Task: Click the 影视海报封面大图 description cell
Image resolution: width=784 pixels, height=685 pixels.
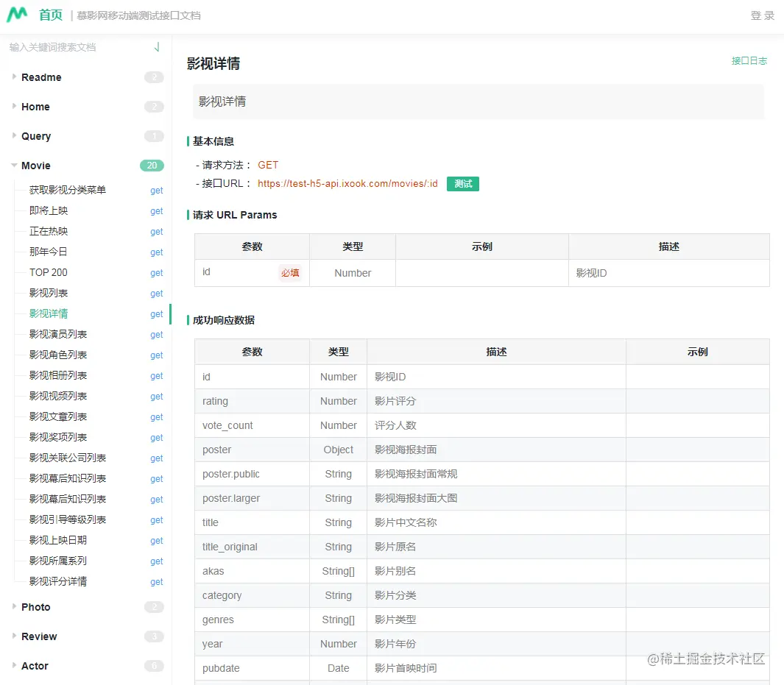Action: [x=496, y=498]
